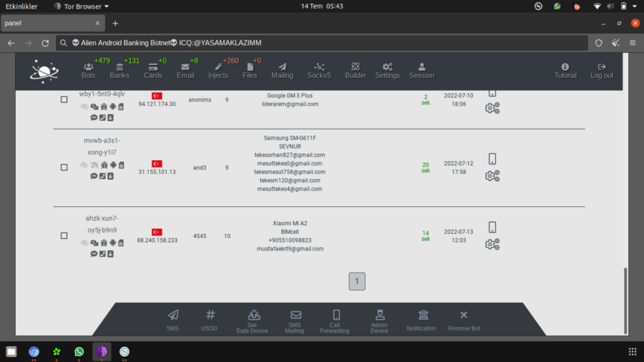Open the Bots section in the top navigation
This screenshot has height=362, width=644.
click(x=88, y=70)
